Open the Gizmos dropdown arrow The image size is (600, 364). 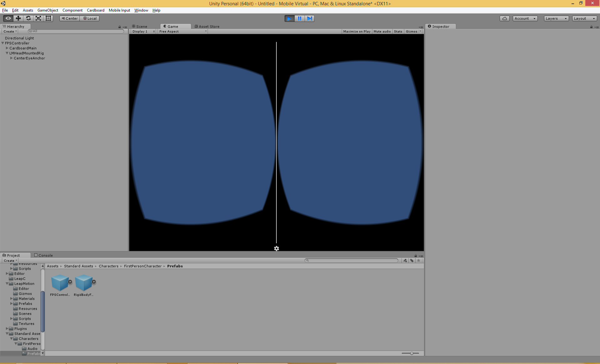click(421, 32)
